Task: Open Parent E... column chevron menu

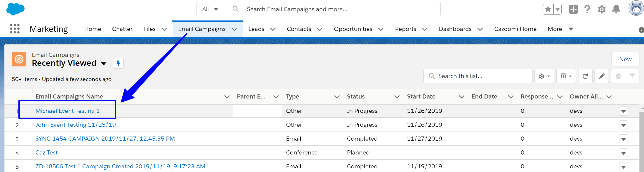Action: (276, 97)
